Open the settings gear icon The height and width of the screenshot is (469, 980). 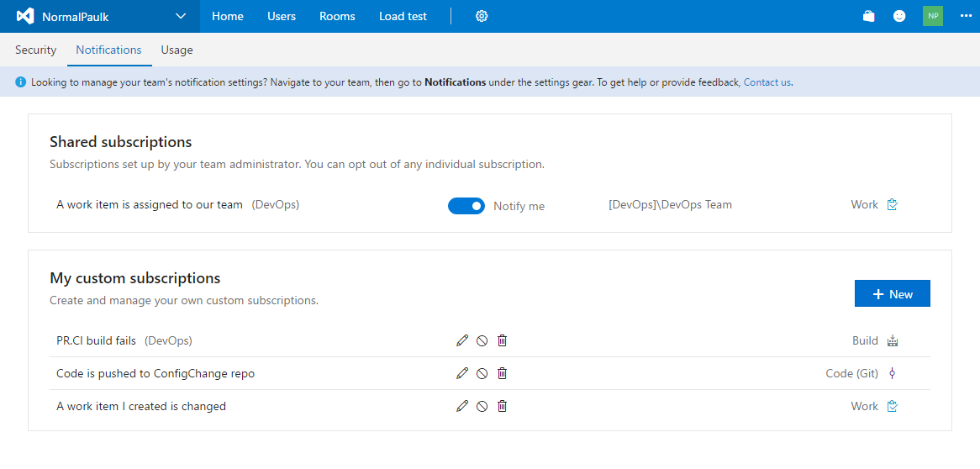click(482, 16)
